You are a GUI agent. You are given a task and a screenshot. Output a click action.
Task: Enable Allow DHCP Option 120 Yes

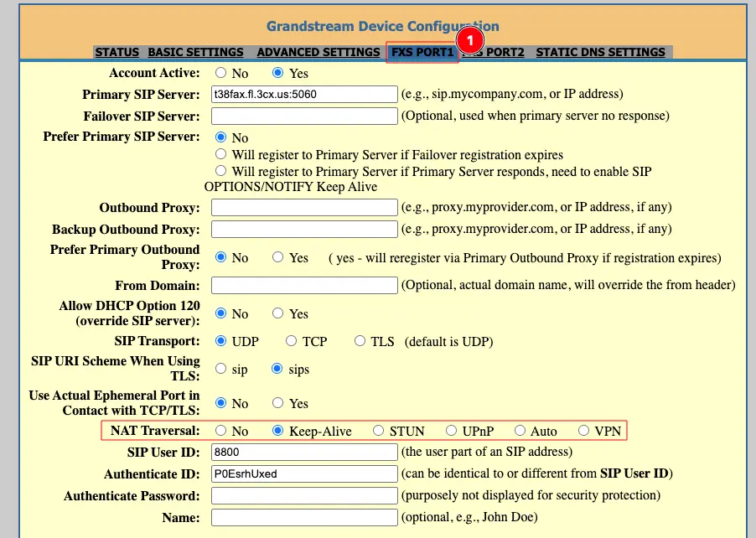(x=278, y=313)
